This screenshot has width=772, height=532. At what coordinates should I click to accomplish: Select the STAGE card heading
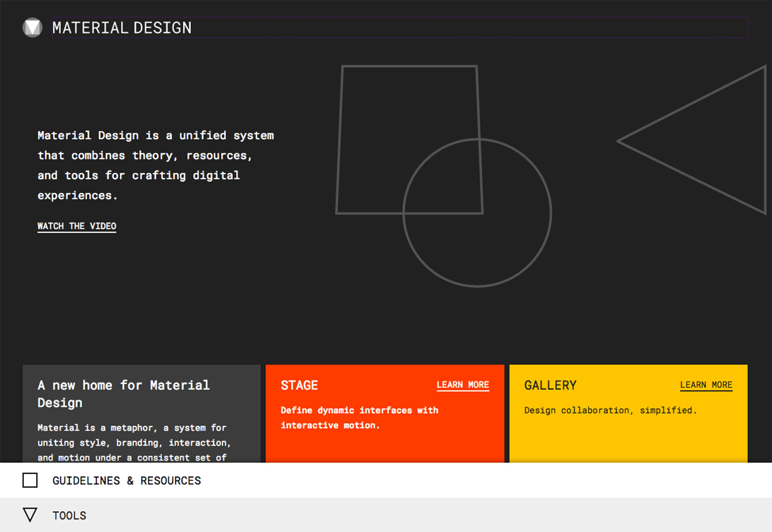(x=299, y=385)
